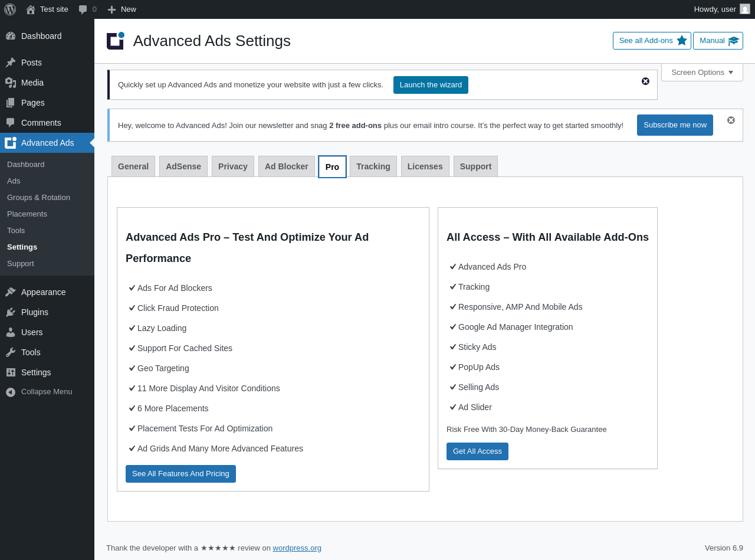755x560 pixels.
Task: Dismiss the newsletter welcome notice
Action: pyautogui.click(x=731, y=120)
